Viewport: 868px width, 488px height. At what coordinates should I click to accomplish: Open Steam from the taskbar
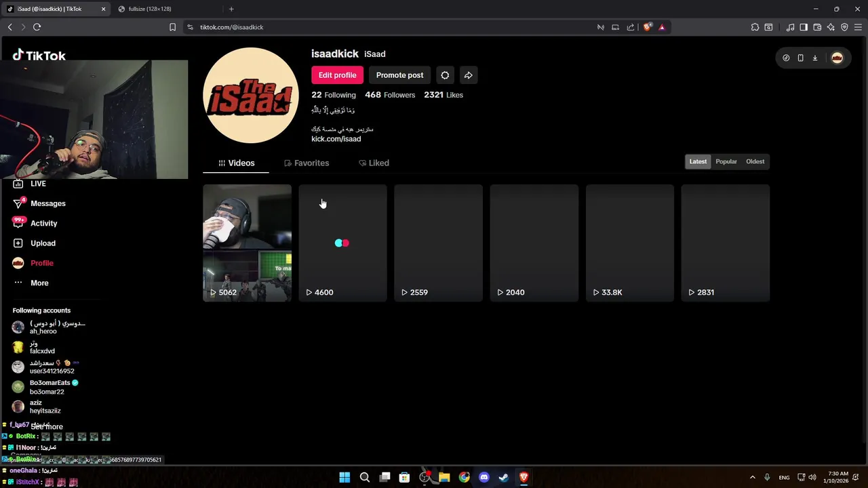(504, 477)
